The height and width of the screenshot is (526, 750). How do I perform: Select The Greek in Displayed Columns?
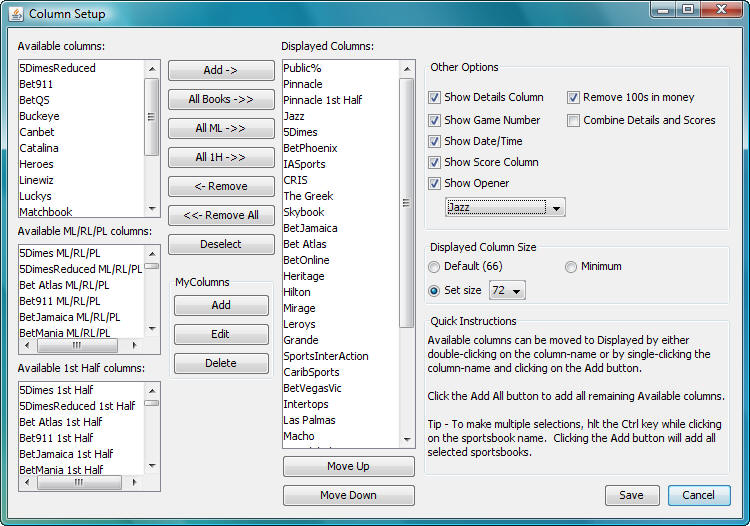341,196
